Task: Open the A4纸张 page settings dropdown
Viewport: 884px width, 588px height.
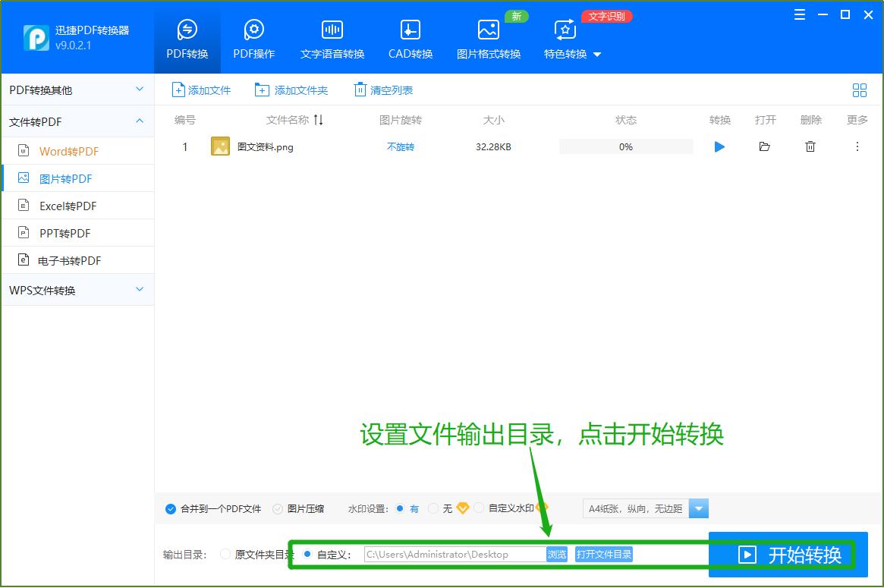Action: (697, 508)
